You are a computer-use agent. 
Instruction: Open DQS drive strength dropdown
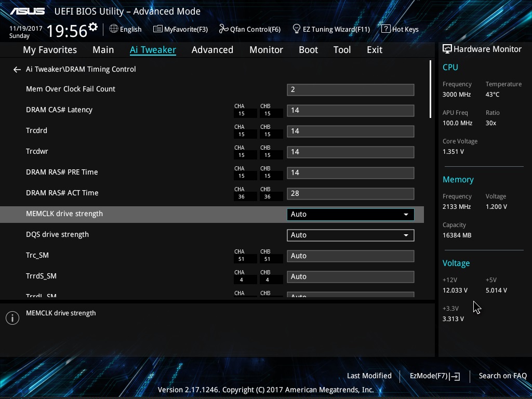coord(351,235)
